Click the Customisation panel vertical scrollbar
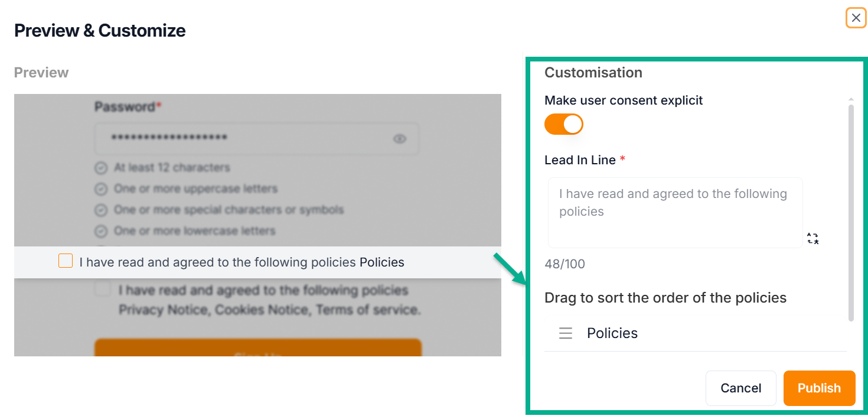 (851, 213)
